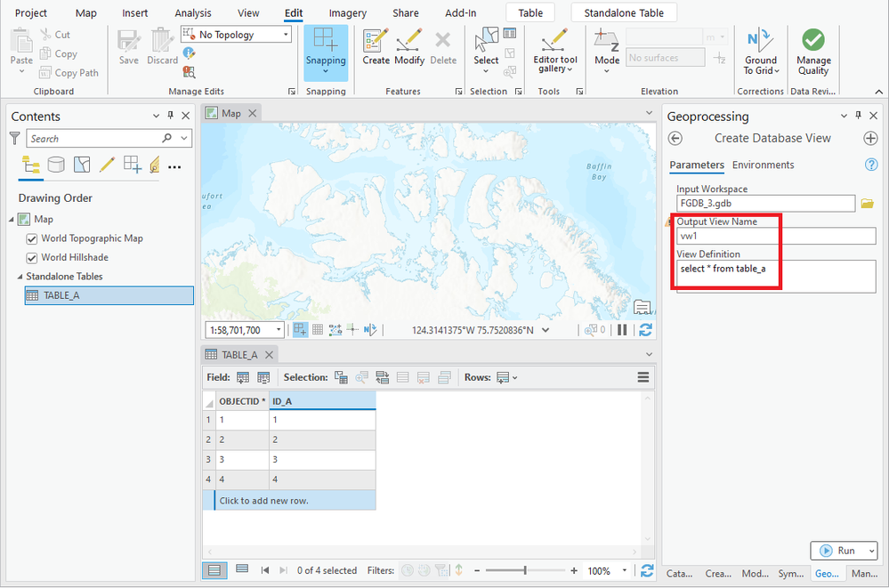This screenshot has height=588, width=889.
Task: Collapse the Standalone Tables group
Action: 20,277
